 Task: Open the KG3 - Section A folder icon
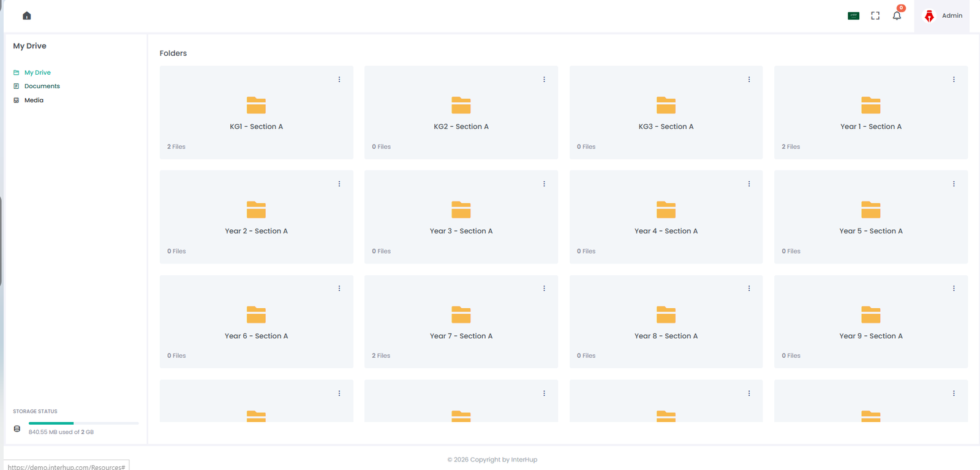(666, 105)
